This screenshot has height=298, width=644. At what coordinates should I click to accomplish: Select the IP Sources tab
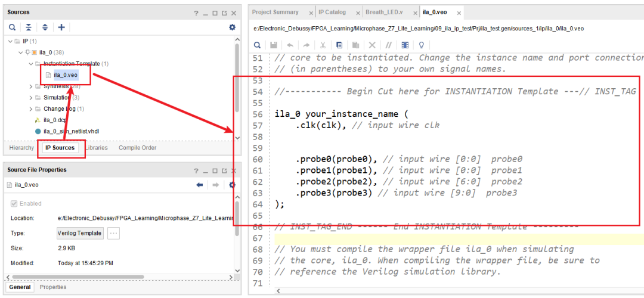coord(60,148)
